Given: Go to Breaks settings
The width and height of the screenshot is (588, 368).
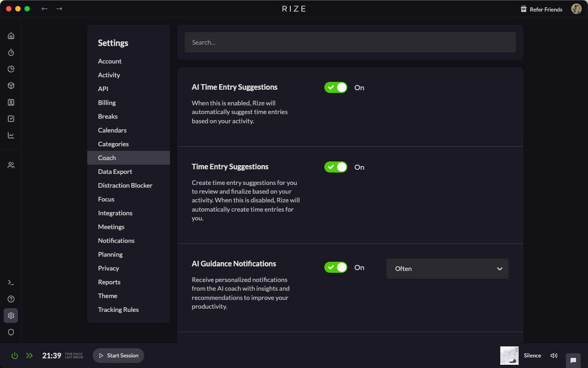Looking at the screenshot, I should [x=129, y=116].
